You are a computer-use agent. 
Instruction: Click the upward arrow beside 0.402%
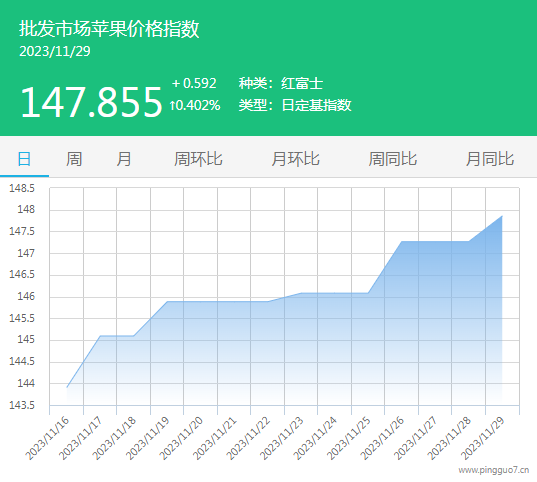click(x=173, y=105)
